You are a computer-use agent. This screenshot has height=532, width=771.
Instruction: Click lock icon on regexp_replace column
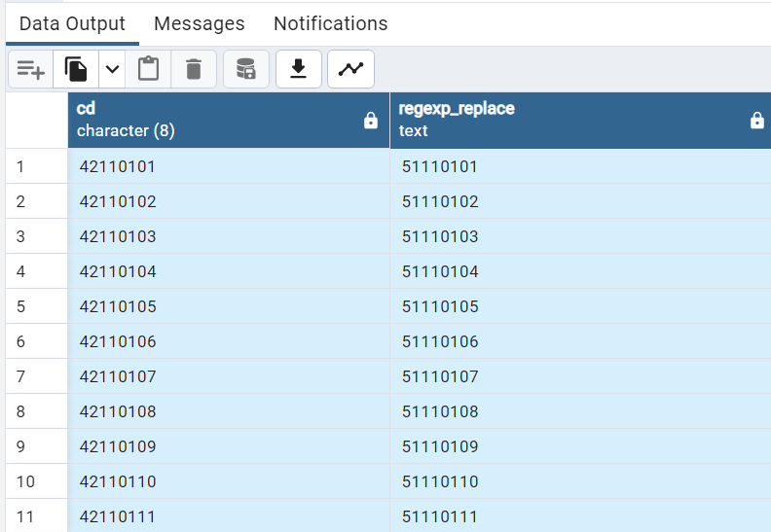[757, 121]
